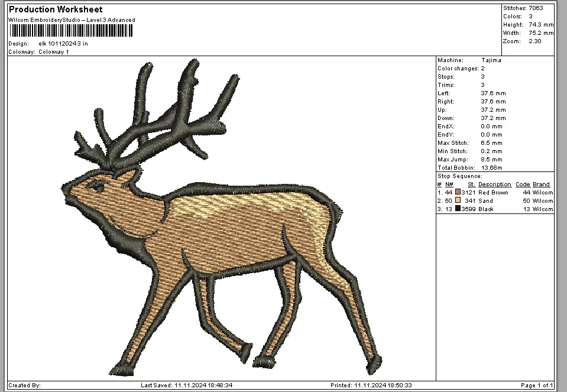Click the Brand column header

click(541, 184)
